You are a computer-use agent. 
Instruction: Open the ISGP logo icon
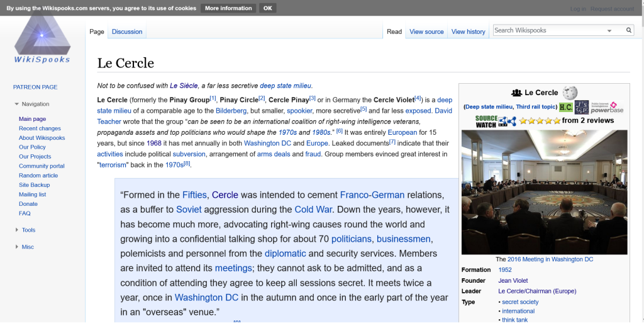coord(581,107)
